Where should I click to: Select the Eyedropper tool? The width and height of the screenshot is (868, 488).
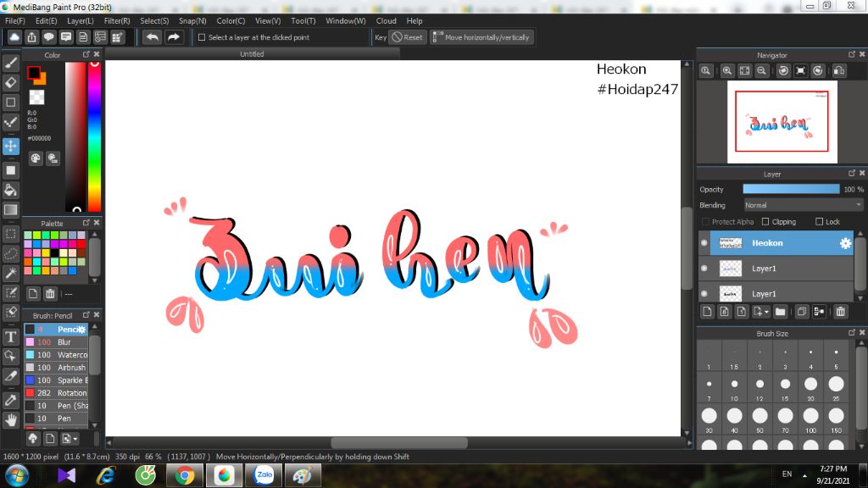10,400
